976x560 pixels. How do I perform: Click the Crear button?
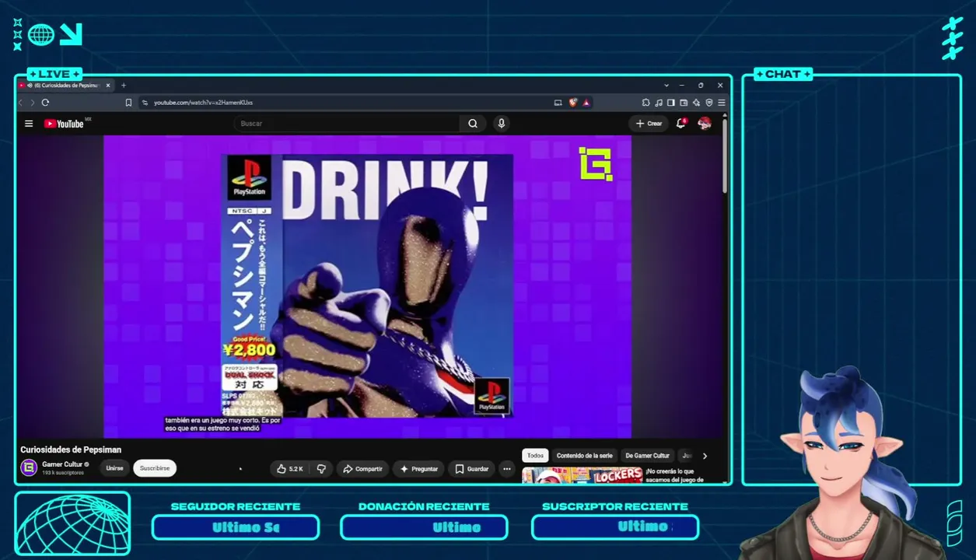tap(649, 124)
